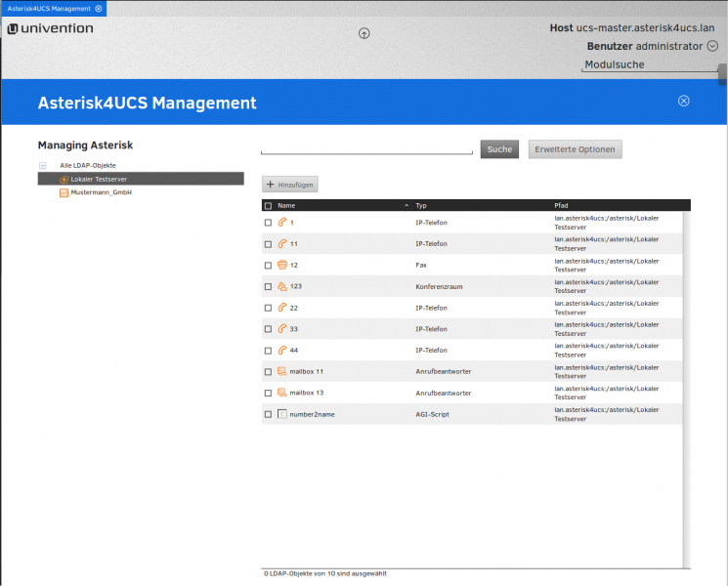Click the '0 LDAP-Objekte von 10' status text
Screen dimensions: 728x586
325,574
